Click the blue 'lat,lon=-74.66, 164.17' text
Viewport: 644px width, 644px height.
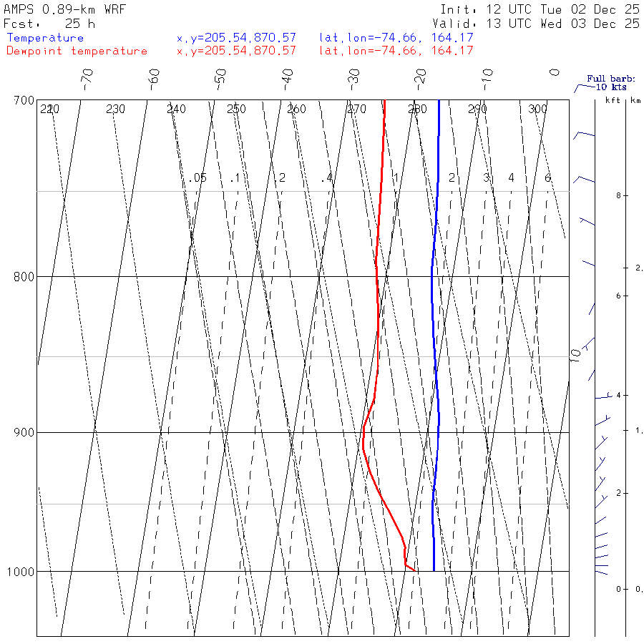tap(396, 38)
